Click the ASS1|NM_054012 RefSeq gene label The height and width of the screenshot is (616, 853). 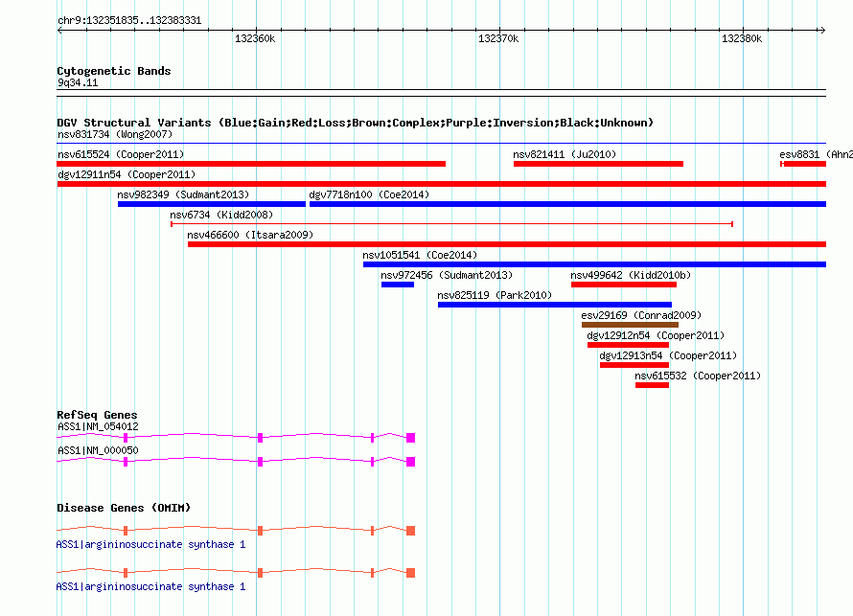click(x=98, y=427)
